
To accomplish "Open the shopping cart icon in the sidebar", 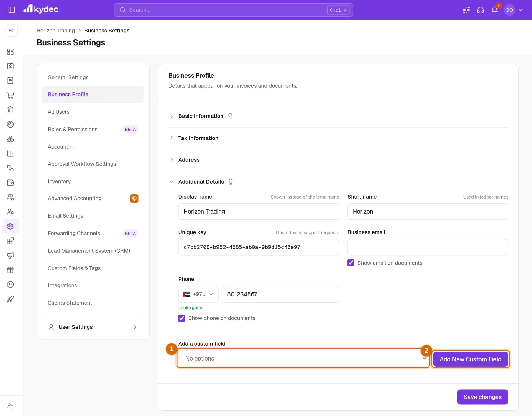I will pyautogui.click(x=10, y=95).
